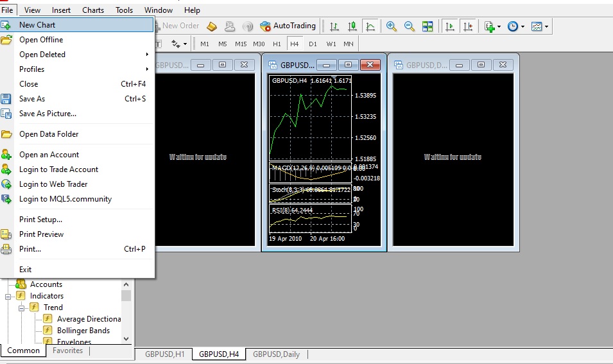
Task: Toggle chart shift button
Action: pyautogui.click(x=468, y=26)
